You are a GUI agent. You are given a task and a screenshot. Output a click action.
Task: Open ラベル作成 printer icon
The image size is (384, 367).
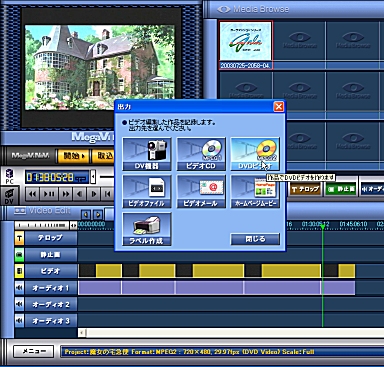coord(147,229)
